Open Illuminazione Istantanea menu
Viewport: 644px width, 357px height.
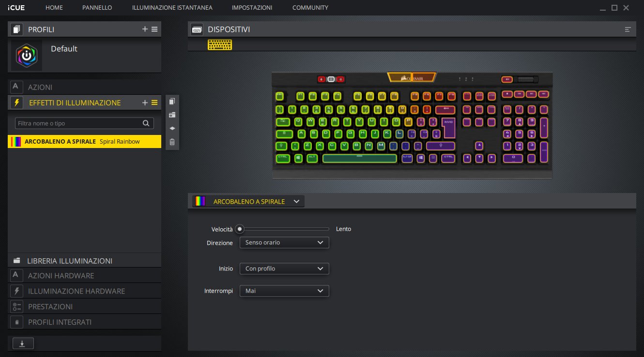click(x=172, y=8)
